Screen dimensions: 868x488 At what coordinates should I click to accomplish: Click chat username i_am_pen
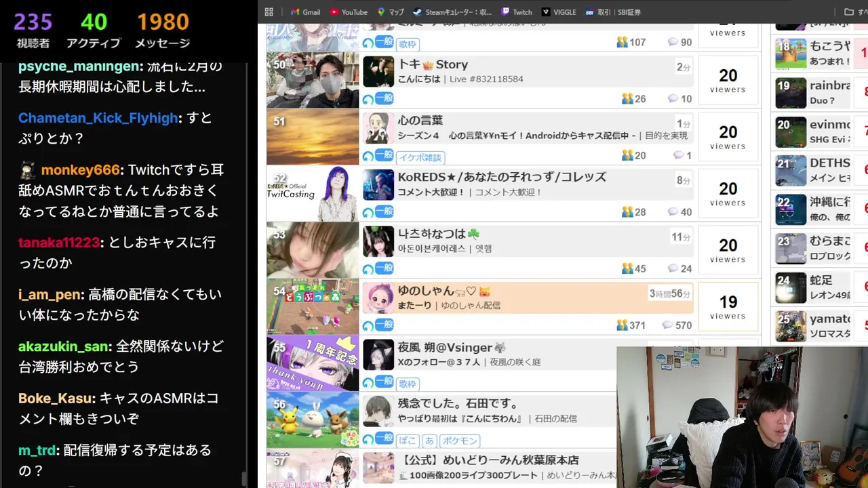pyautogui.click(x=51, y=294)
